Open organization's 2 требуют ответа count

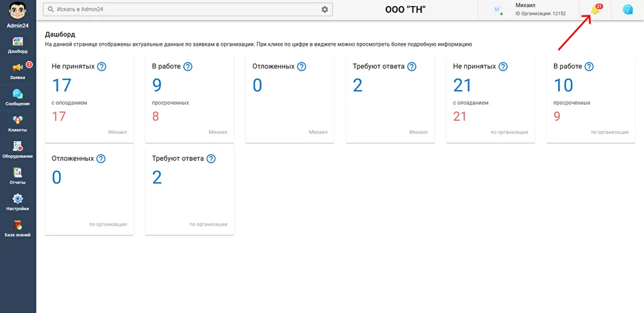(x=157, y=178)
